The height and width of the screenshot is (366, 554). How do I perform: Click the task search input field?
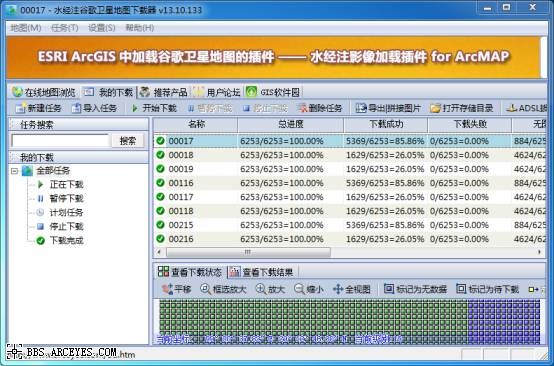pos(60,141)
